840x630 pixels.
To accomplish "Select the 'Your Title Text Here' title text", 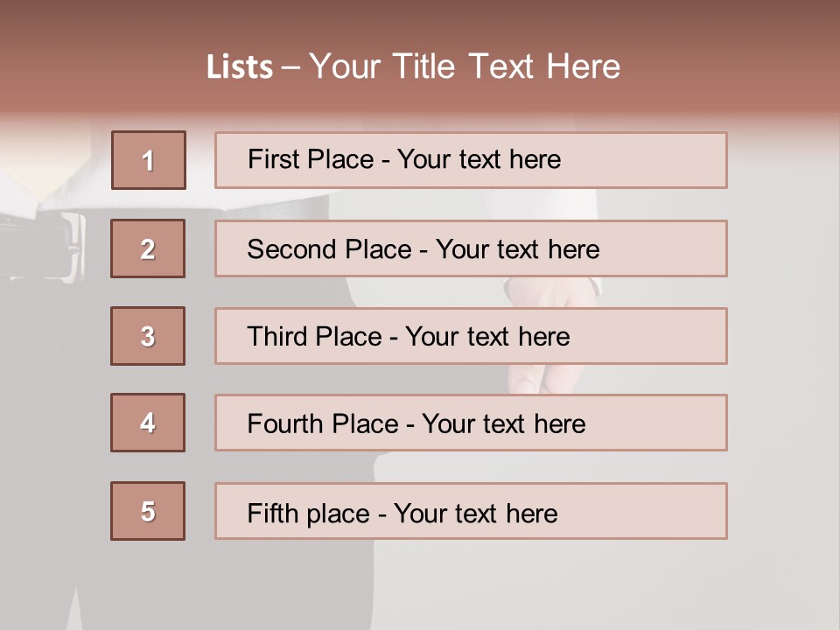I will coord(465,67).
